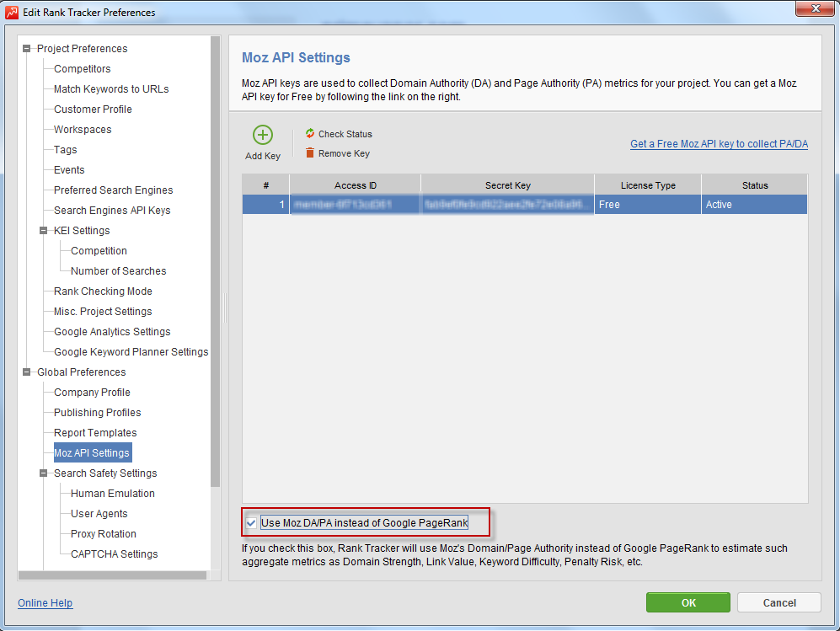Select Publishing Profiles
The width and height of the screenshot is (840, 631).
(97, 413)
